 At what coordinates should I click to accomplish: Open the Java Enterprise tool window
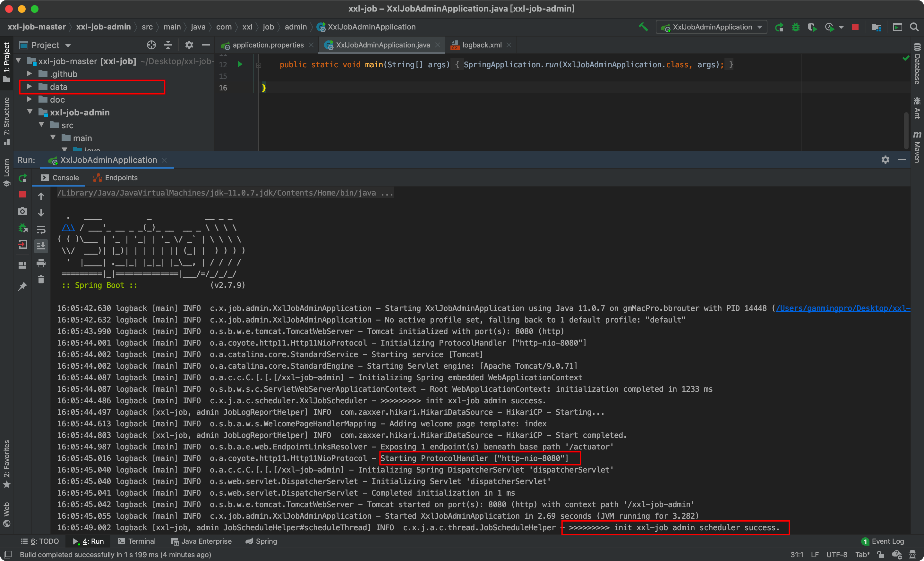(201, 541)
